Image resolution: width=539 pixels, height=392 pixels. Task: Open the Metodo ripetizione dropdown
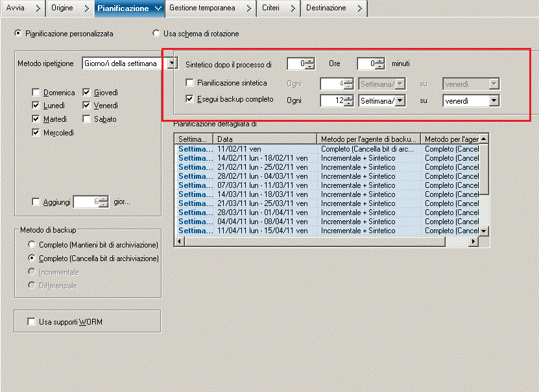coord(123,63)
